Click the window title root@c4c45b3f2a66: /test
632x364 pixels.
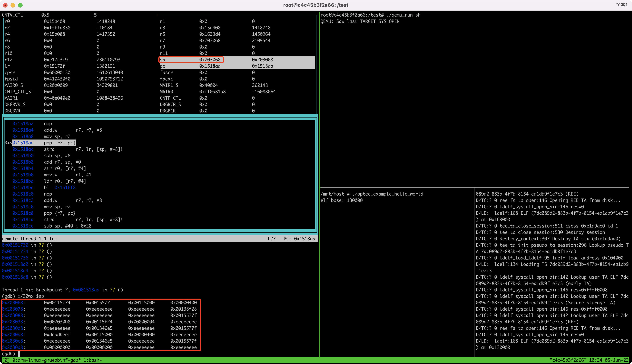click(316, 5)
